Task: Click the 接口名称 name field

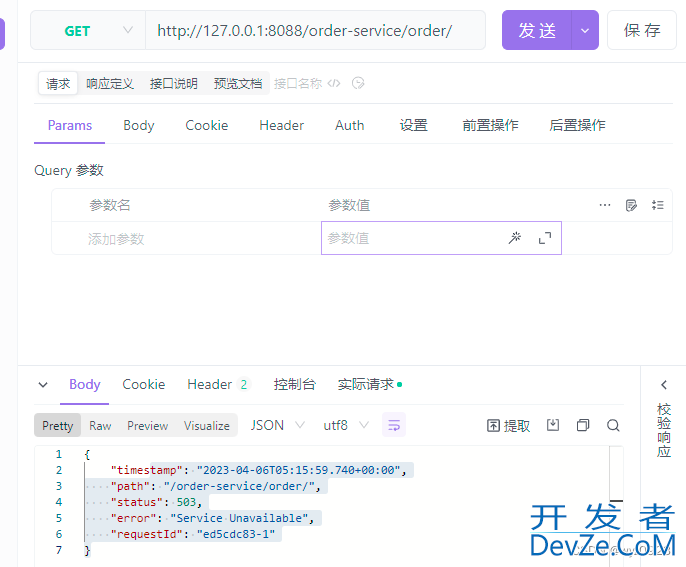Action: [x=298, y=83]
